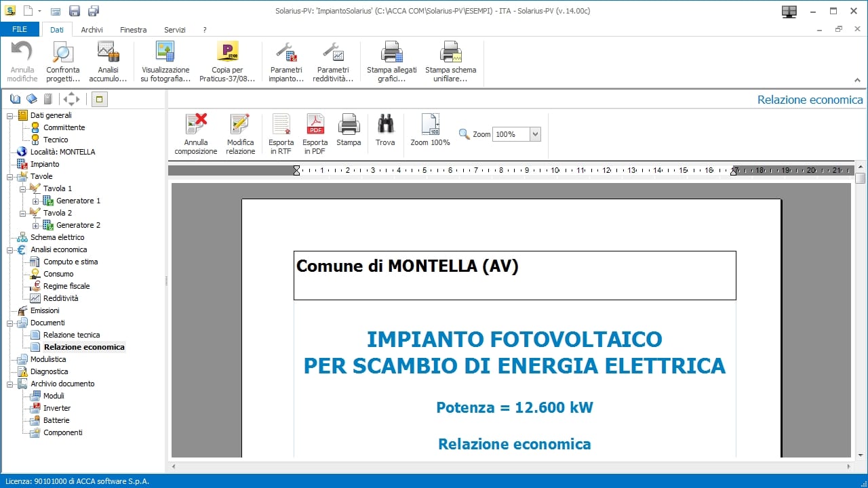Open Parametri impianto settings
The image size is (868, 488).
coord(285,61)
